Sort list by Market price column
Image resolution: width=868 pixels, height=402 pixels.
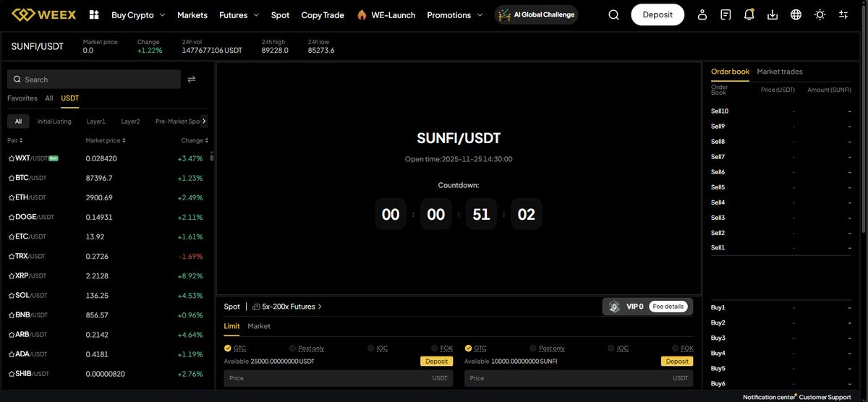click(106, 140)
